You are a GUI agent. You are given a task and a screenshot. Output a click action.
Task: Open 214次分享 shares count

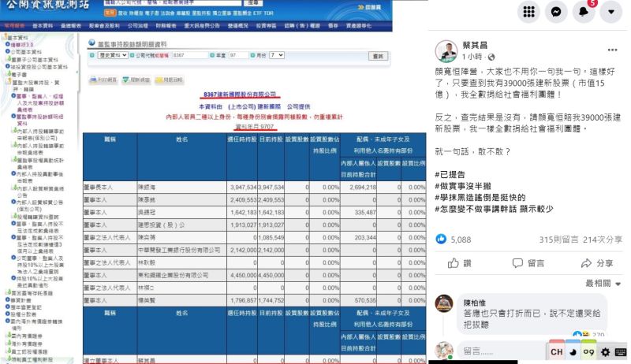click(603, 240)
